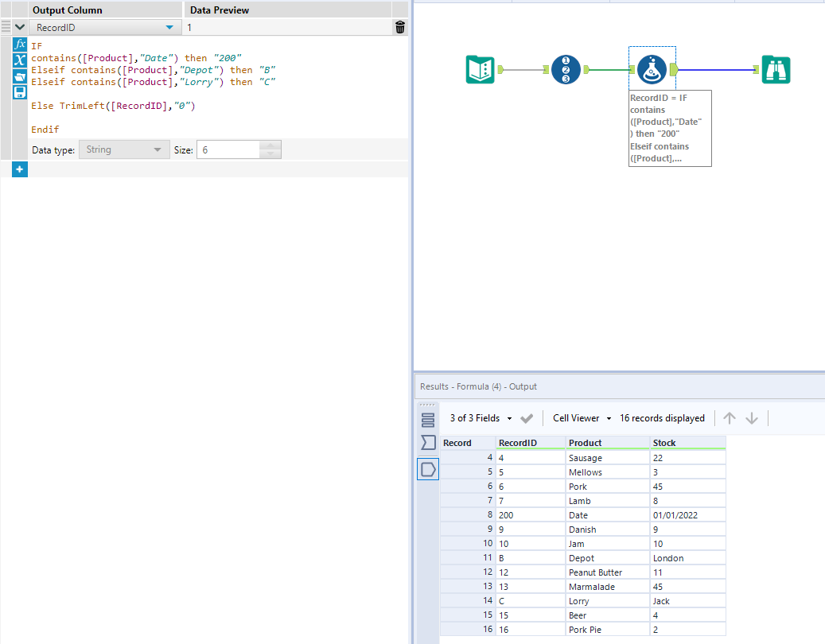Screen dimensions: 825x644
Task: Add a new expression with the plus button
Action: 19,169
